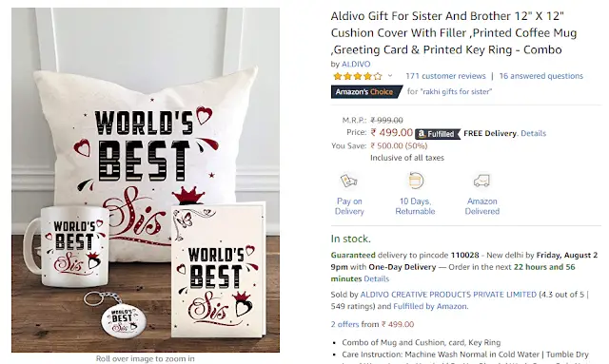Click the 10 Days Returnable icon
Screen dimensions: 609x364
(x=415, y=181)
